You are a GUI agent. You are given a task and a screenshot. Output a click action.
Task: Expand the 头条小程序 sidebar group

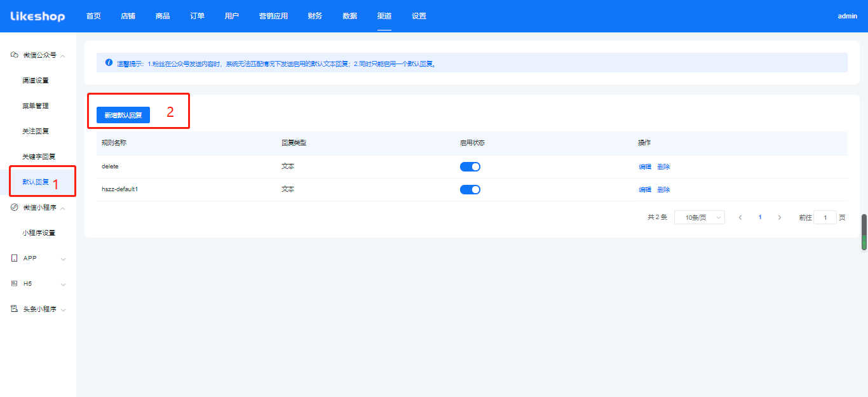(63, 309)
